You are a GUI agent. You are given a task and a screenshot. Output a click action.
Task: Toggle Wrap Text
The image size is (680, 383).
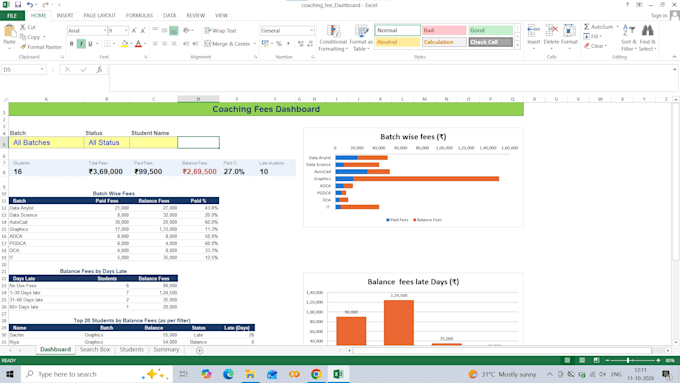[220, 31]
